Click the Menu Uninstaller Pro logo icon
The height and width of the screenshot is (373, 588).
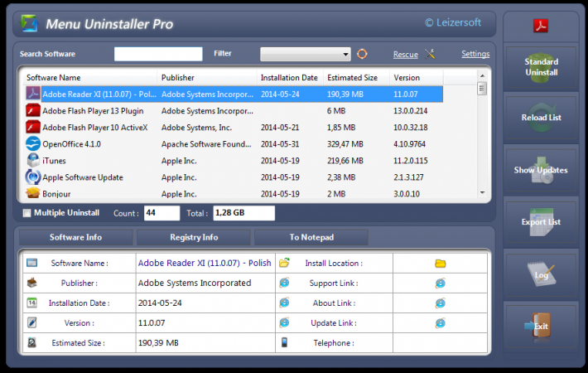tap(29, 24)
